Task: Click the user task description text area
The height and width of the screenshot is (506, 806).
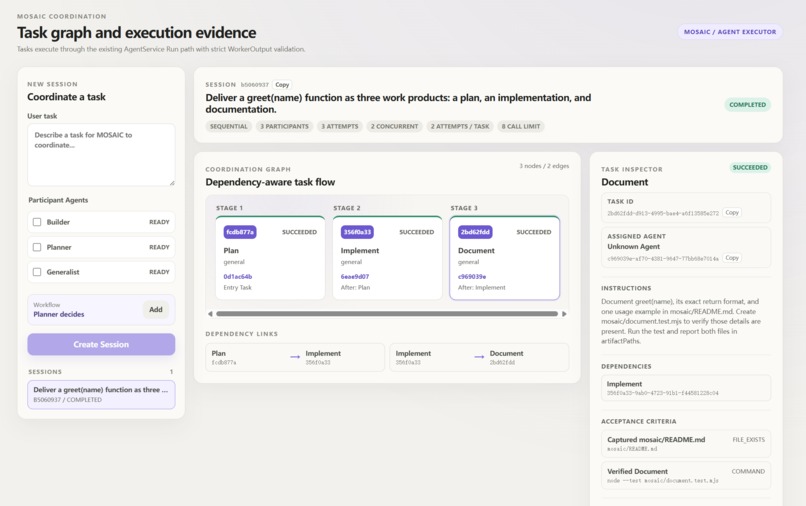Action: pyautogui.click(x=101, y=155)
